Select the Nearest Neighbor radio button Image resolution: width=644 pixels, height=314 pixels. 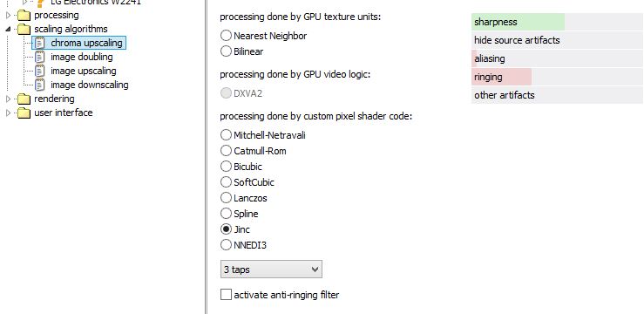[226, 36]
